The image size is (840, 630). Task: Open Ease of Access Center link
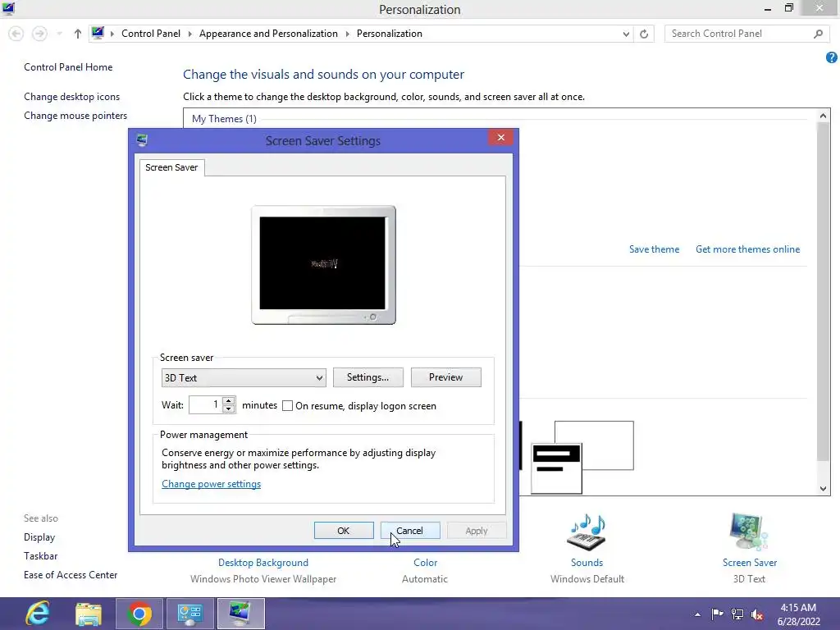[71, 574]
